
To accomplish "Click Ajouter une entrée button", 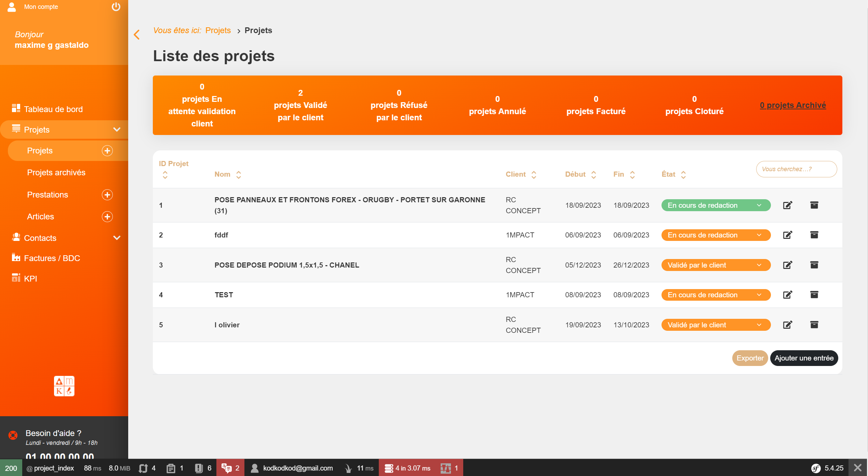I will click(803, 358).
